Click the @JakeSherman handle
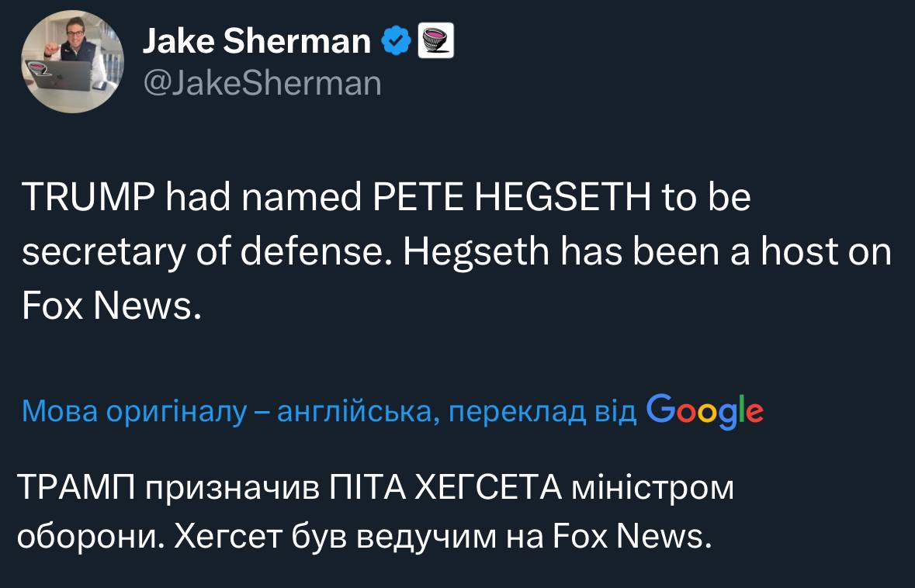 pyautogui.click(x=262, y=83)
